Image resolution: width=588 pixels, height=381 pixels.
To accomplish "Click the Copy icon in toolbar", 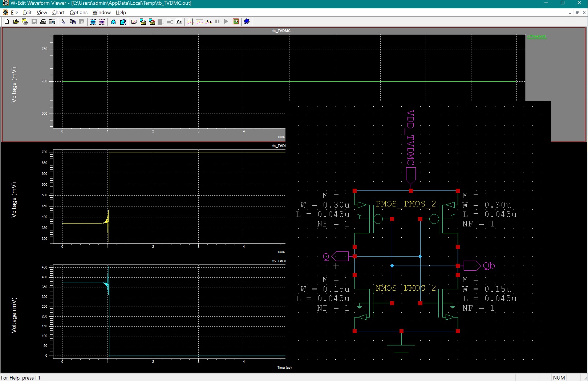I will pos(73,22).
